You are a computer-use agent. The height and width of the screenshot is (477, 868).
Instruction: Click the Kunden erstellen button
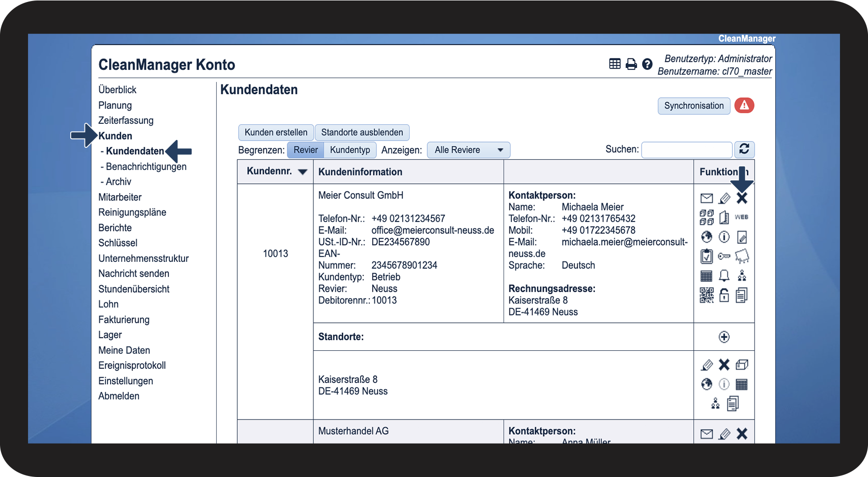click(x=276, y=133)
